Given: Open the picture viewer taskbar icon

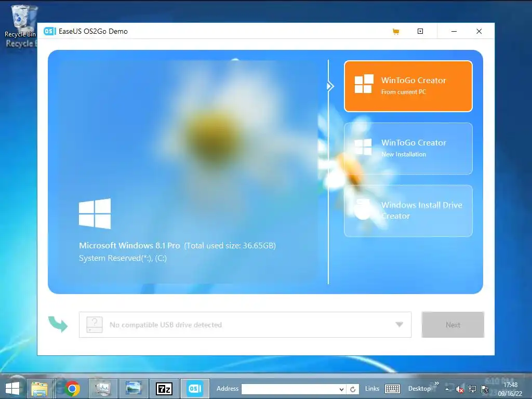Looking at the screenshot, I should pyautogui.click(x=134, y=389).
